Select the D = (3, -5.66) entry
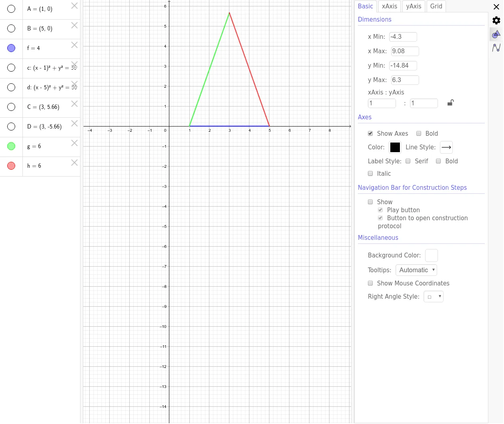 pos(44,127)
